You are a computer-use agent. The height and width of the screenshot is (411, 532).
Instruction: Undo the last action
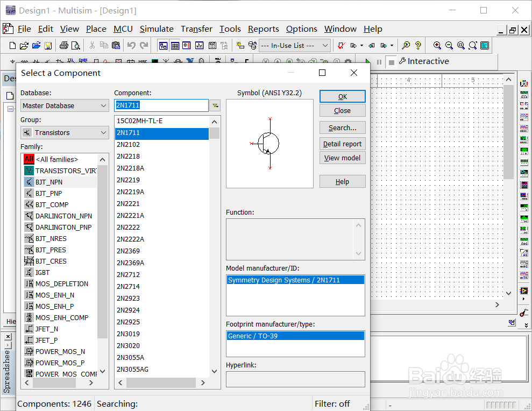coord(131,46)
